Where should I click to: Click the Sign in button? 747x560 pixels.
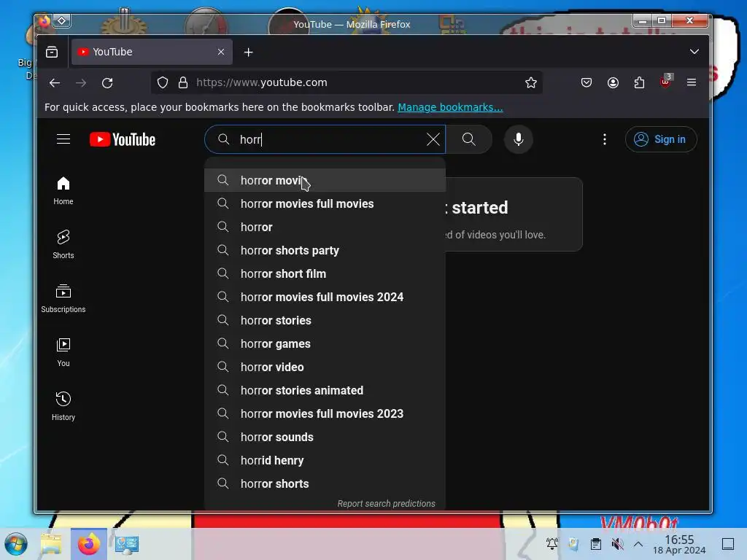pyautogui.click(x=661, y=139)
